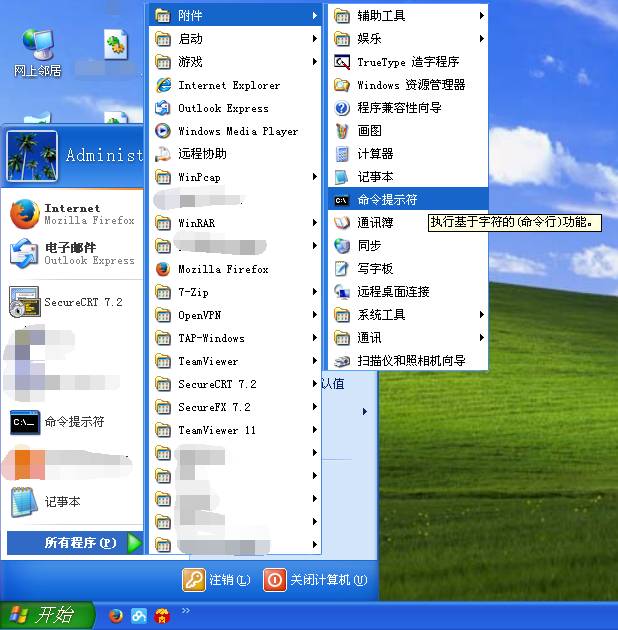Open 计算器 calculator entry
The width and height of the screenshot is (618, 630).
[x=408, y=154]
